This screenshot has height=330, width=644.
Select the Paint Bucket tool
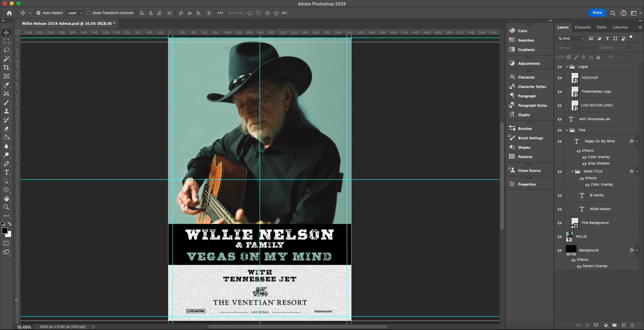coord(6,137)
